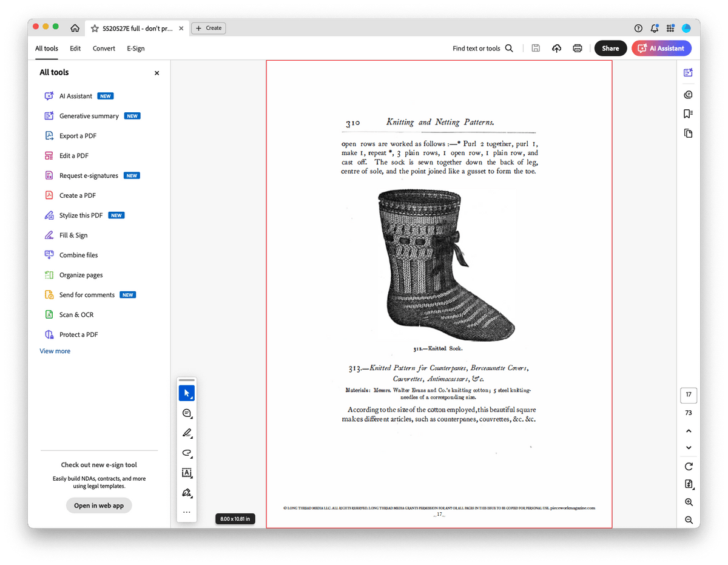Open the E-Sign menu
Image resolution: width=728 pixels, height=565 pixels.
coord(136,49)
